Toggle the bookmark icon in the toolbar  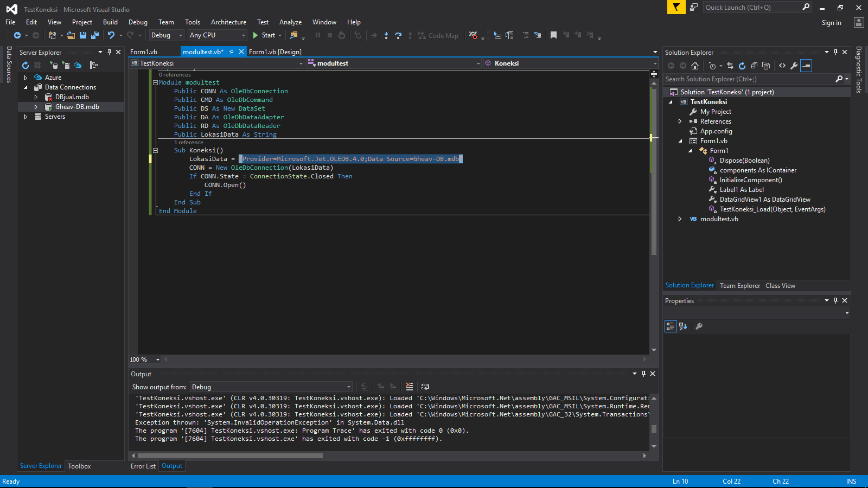[x=553, y=35]
